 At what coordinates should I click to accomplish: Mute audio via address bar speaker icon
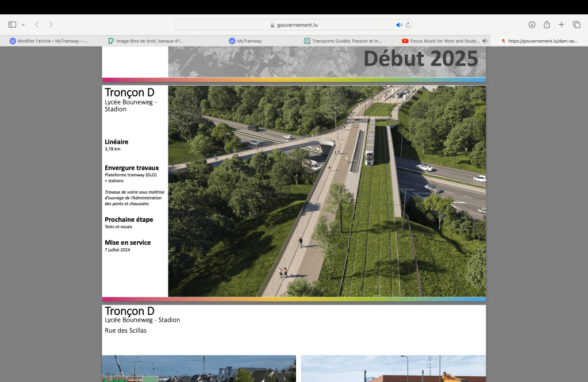coord(399,25)
